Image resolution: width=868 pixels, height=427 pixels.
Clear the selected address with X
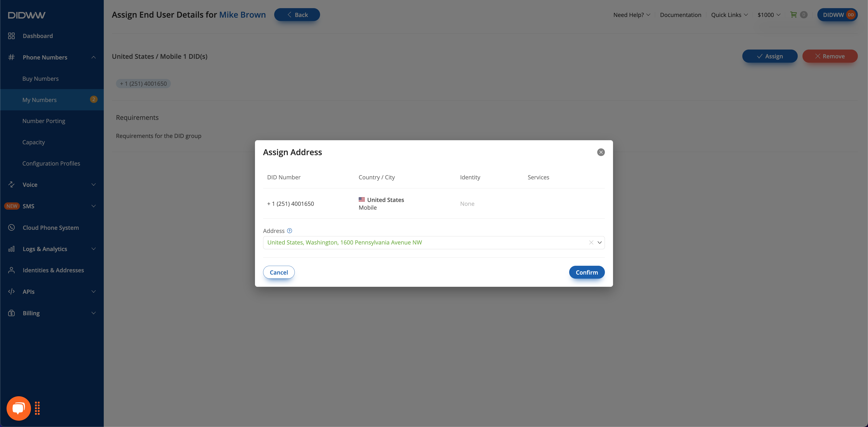tap(591, 242)
